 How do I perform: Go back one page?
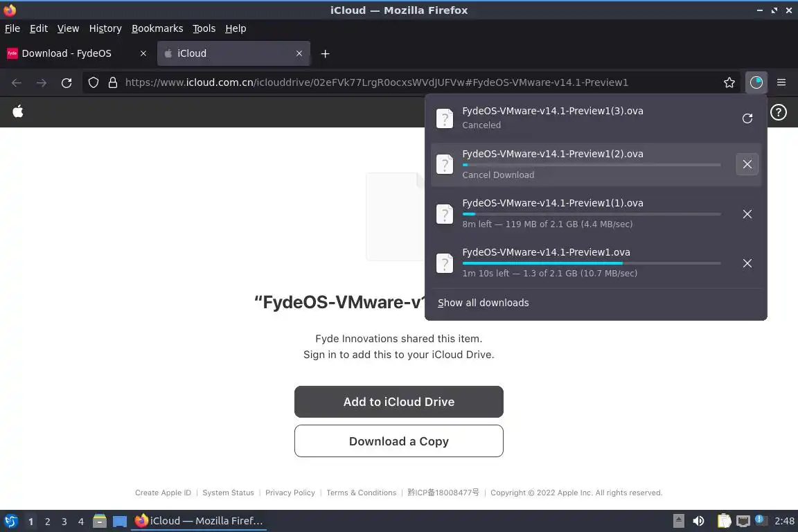pos(17,82)
